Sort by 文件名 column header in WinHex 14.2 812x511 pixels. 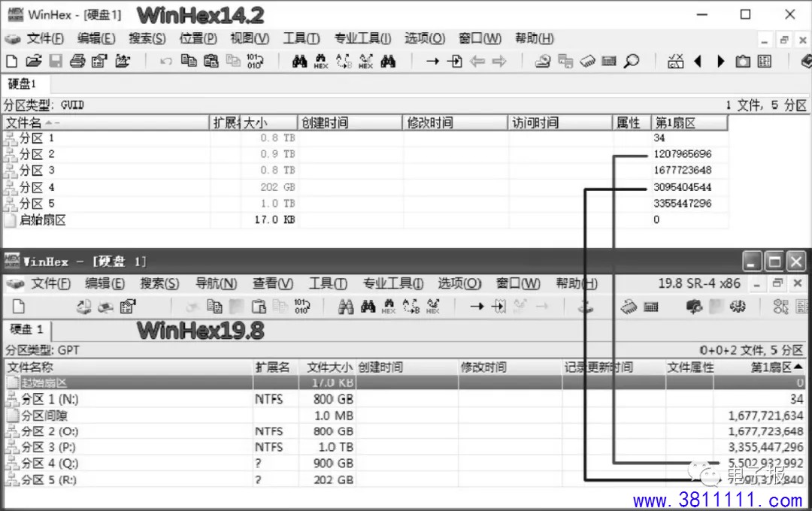[x=106, y=122]
